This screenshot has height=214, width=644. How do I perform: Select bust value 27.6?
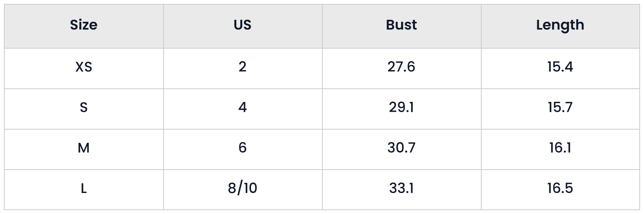pyautogui.click(x=401, y=68)
